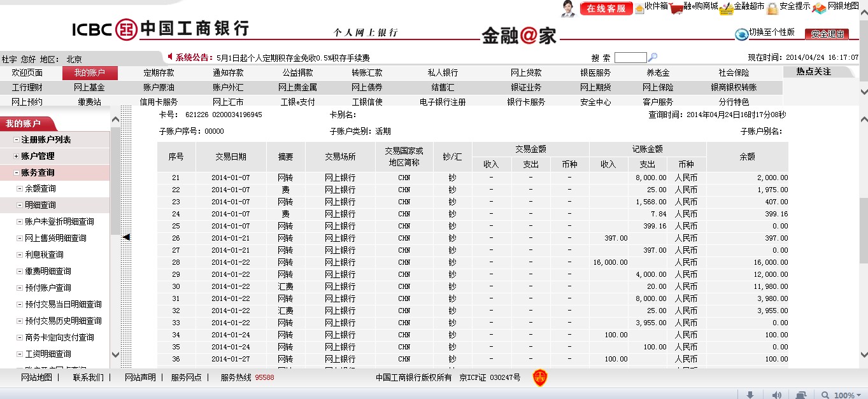Open the 工行理财 menu item
This screenshot has width=868, height=399.
(x=27, y=88)
